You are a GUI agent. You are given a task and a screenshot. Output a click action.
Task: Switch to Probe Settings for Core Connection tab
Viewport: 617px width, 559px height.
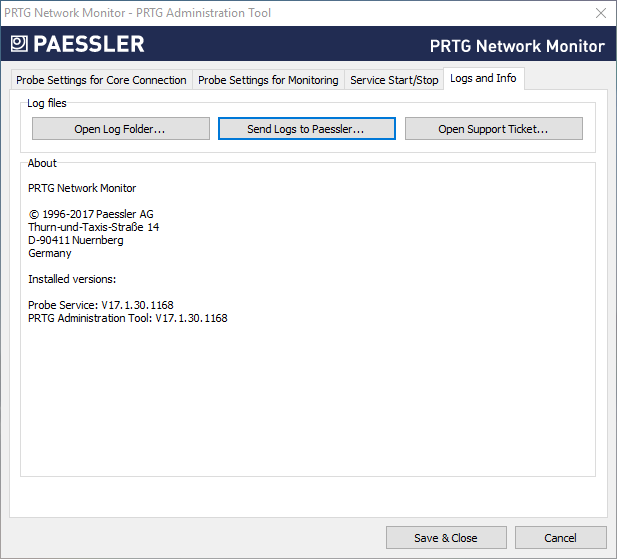(101, 80)
